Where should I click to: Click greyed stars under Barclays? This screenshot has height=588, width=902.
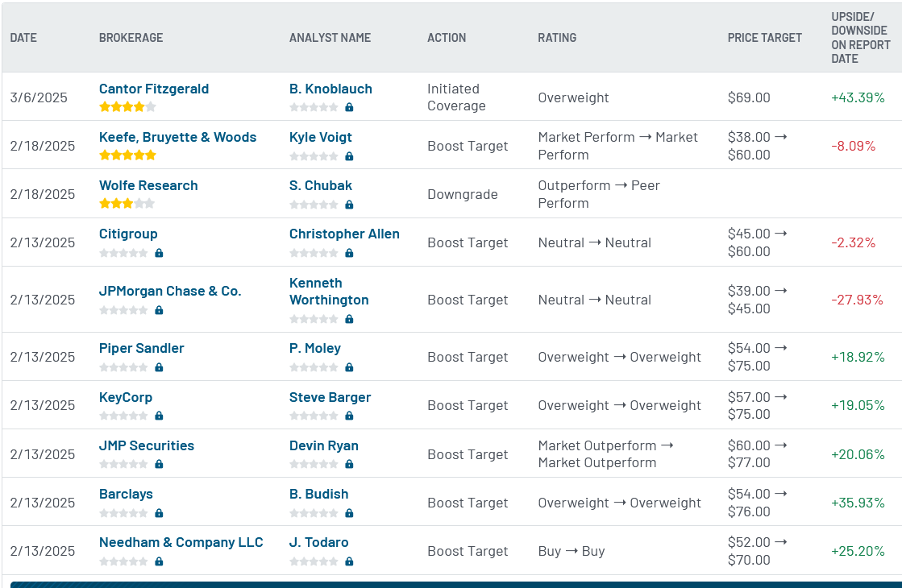pos(123,513)
